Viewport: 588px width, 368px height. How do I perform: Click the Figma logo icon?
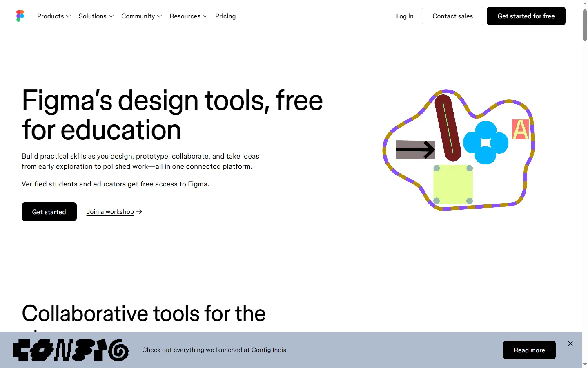[20, 16]
